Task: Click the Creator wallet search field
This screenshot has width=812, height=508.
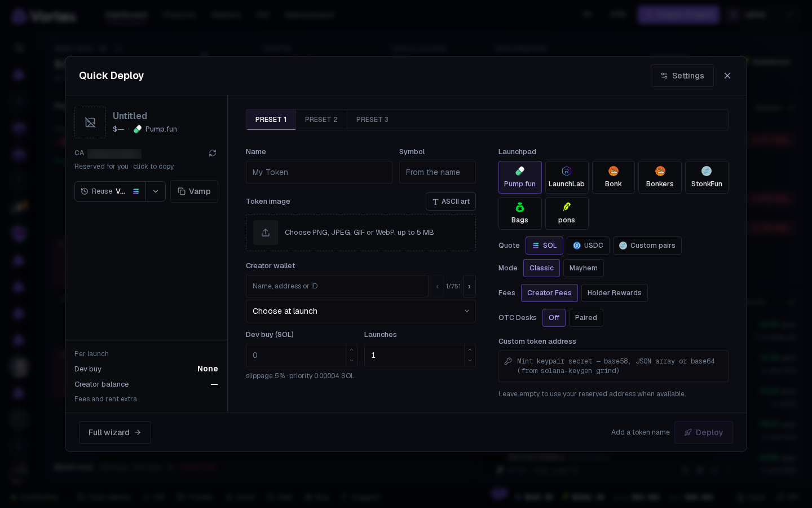Action: coord(337,286)
